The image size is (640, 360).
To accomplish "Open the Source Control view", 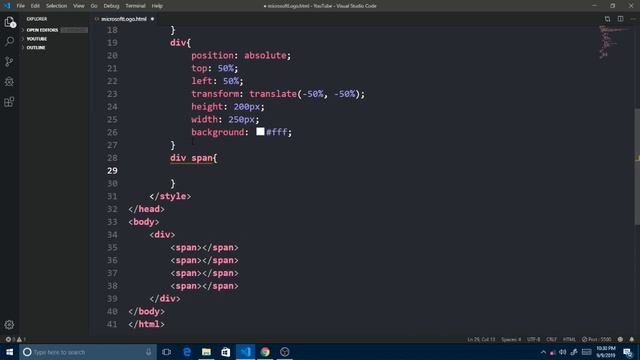I will (x=9, y=62).
